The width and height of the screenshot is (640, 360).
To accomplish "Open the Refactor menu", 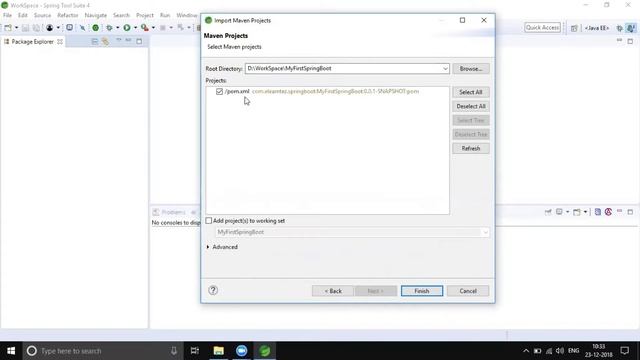I will pos(67,15).
